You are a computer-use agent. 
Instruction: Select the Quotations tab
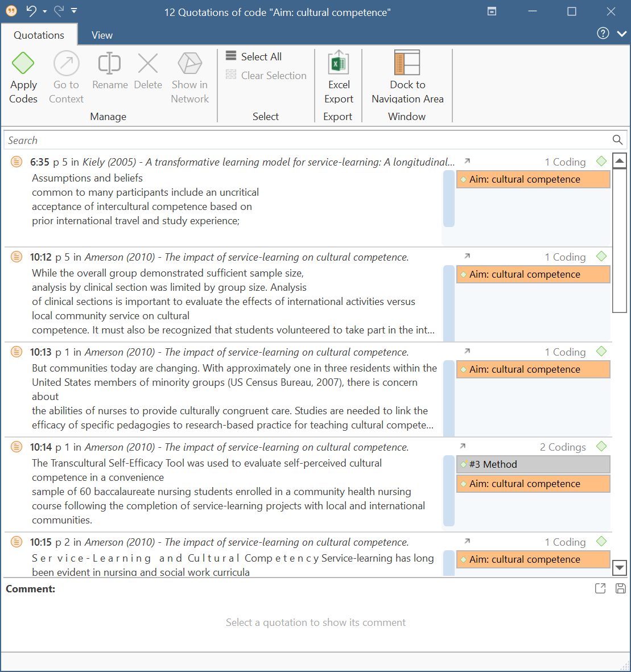coord(39,35)
